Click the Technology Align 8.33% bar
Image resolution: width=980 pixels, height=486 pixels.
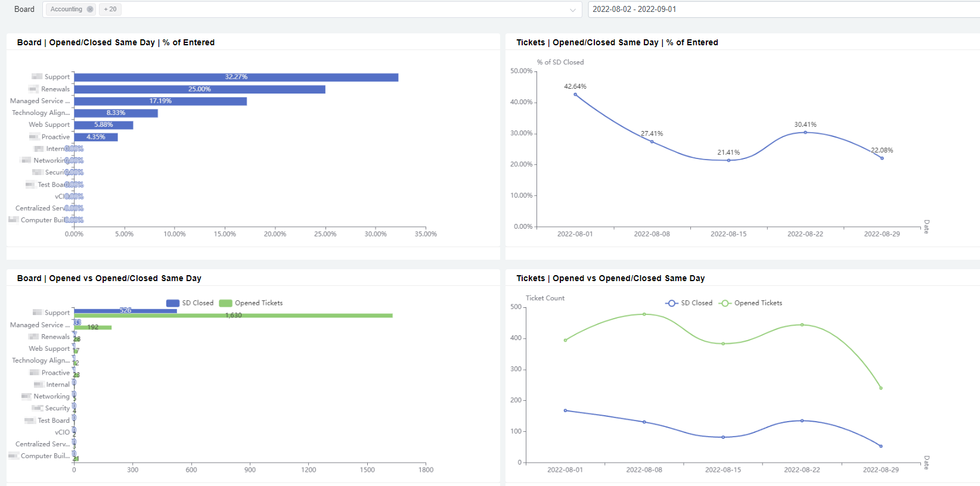coord(116,113)
